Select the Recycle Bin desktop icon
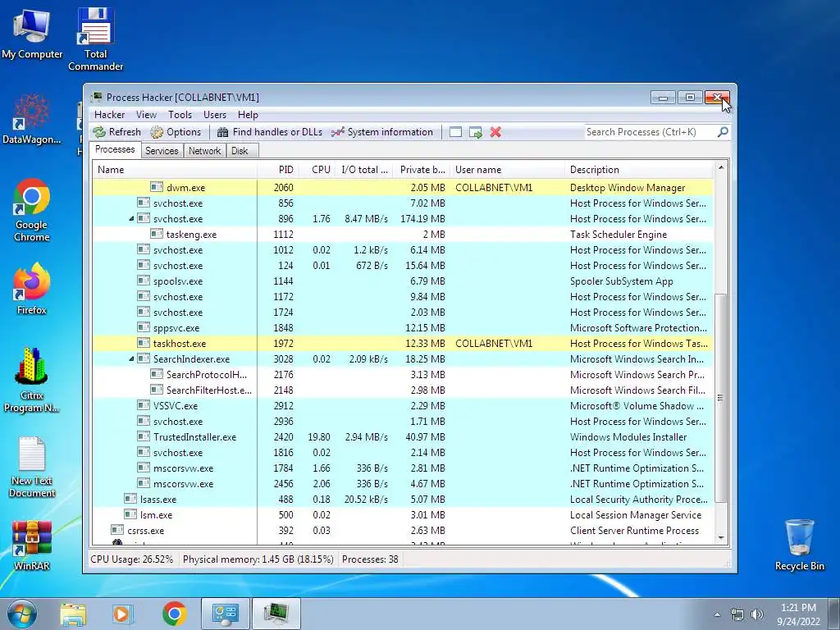This screenshot has height=630, width=840. (x=799, y=545)
